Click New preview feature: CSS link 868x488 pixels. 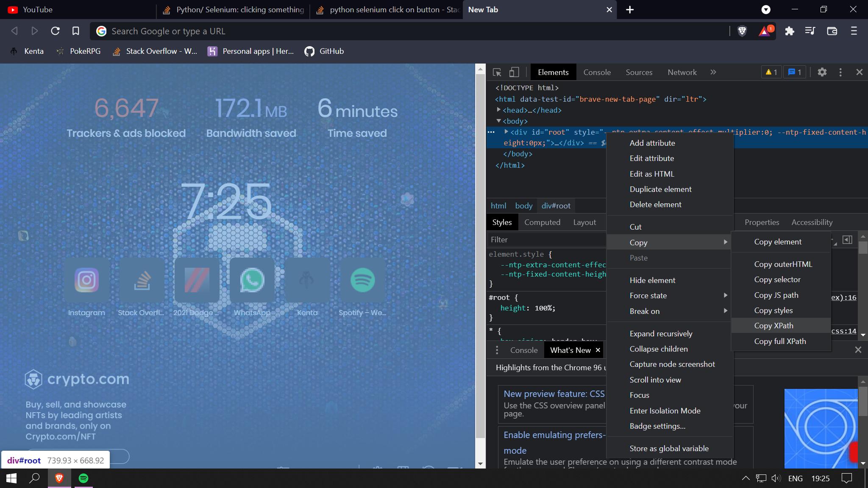[554, 394]
